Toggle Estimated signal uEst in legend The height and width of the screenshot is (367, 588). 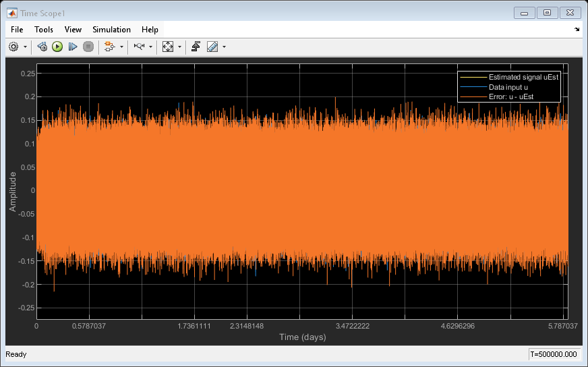(x=523, y=78)
